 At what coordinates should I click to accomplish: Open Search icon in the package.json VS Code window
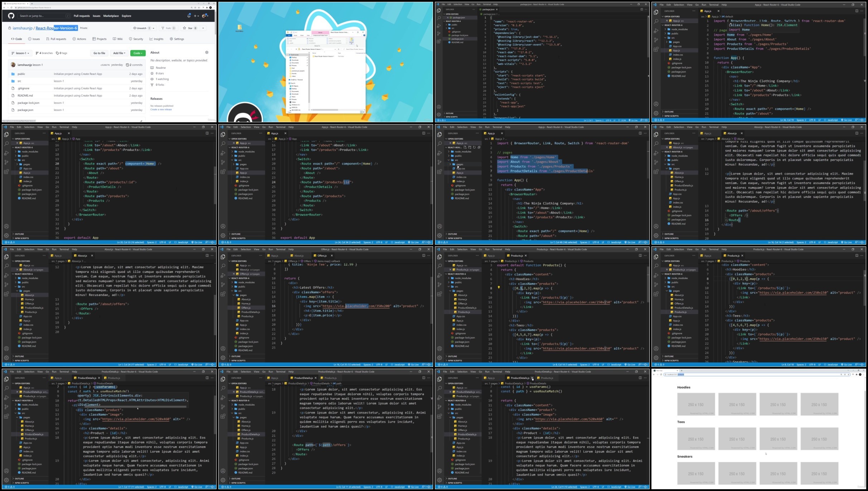[x=439, y=18]
